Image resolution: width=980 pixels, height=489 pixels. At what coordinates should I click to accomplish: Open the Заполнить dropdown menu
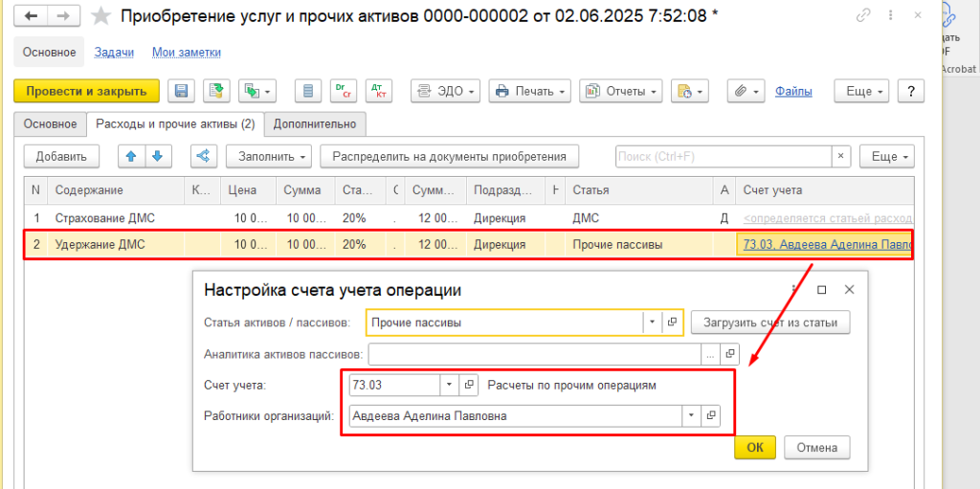[268, 156]
